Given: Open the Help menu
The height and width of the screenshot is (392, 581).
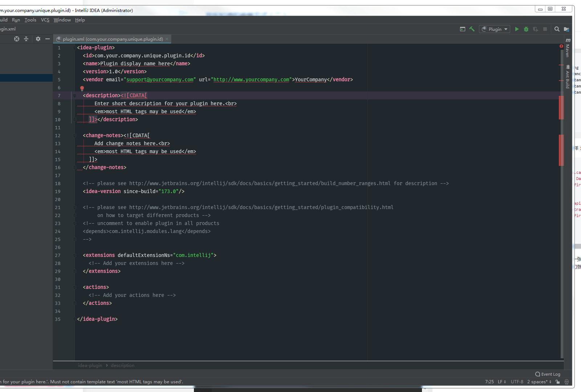Looking at the screenshot, I should coord(80,20).
